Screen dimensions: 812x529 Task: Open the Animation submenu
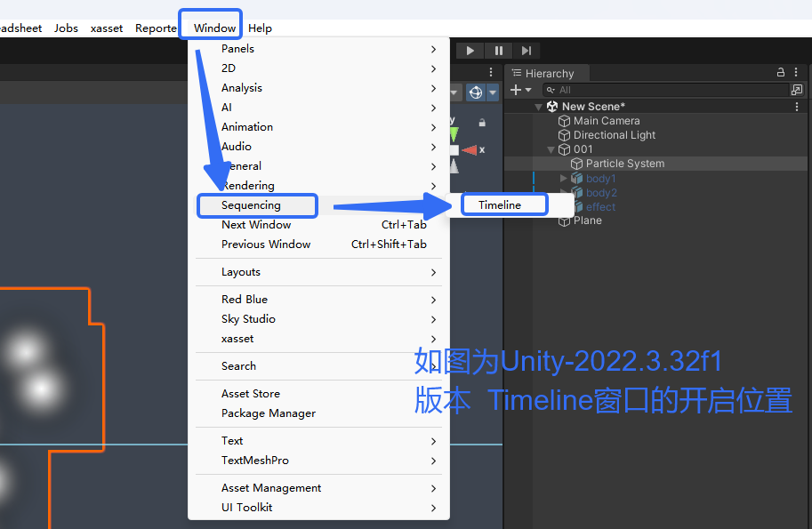point(318,127)
